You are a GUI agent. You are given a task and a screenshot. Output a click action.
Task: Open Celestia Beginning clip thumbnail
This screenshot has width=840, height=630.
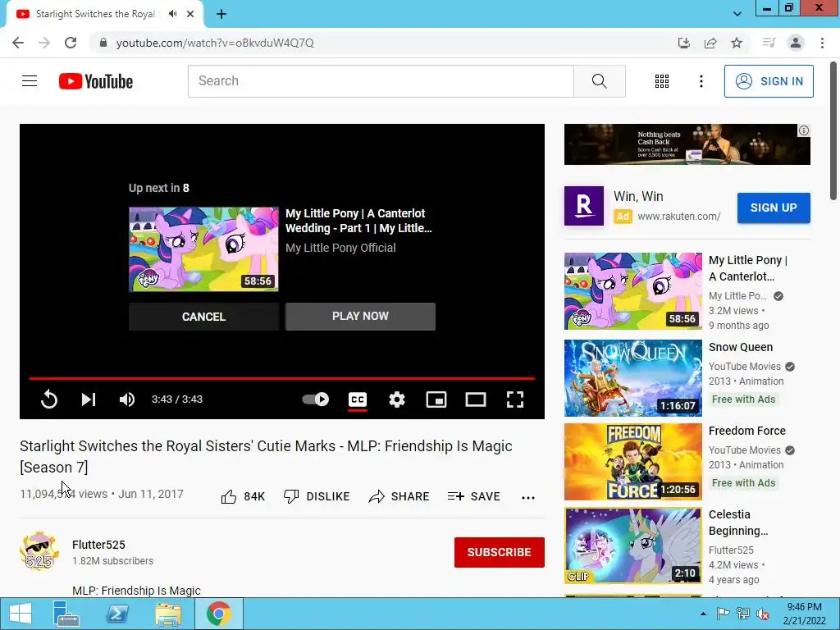tap(632, 546)
